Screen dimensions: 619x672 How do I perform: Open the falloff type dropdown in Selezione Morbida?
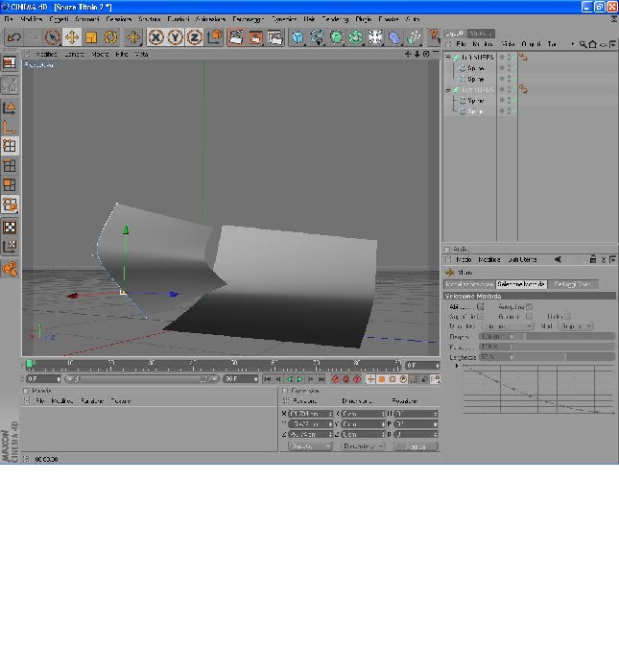coord(509,326)
